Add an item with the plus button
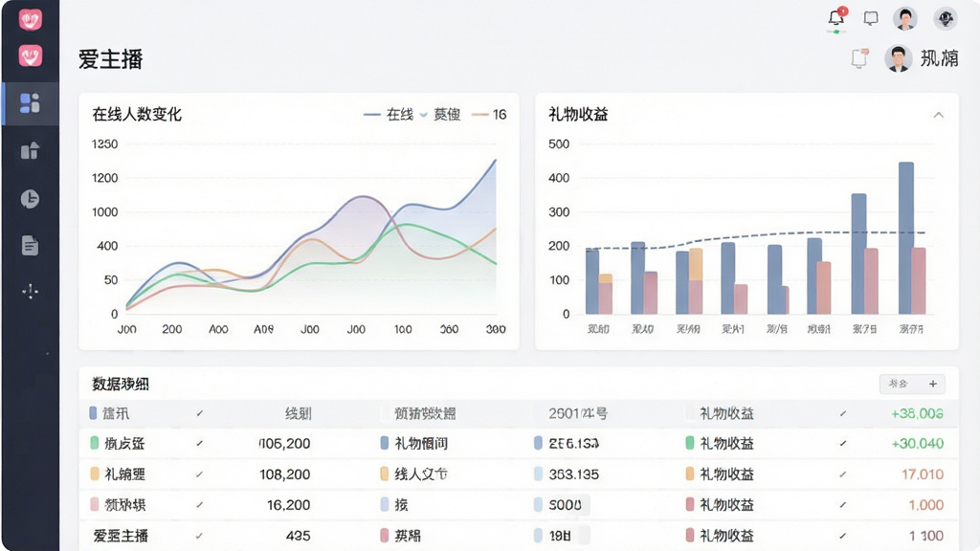The width and height of the screenshot is (980, 551). tap(932, 384)
